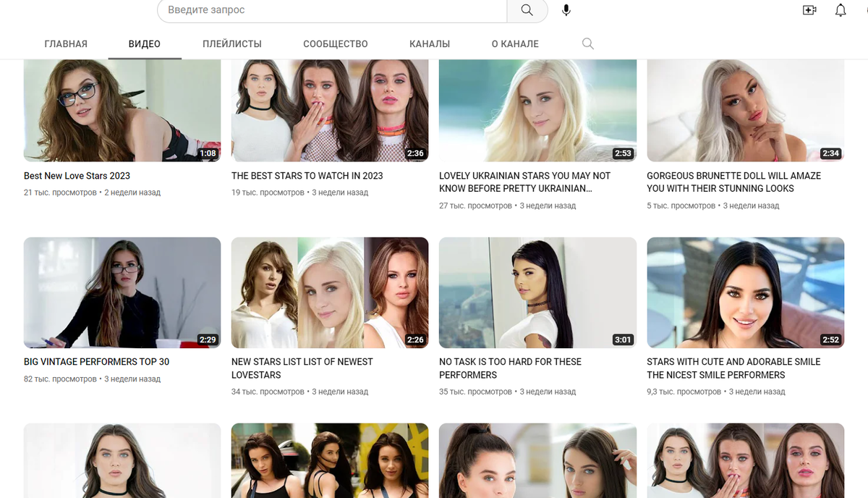The image size is (868, 498).
Task: Open BIG VINTAGE PERFORMERS TOP 30 title
Action: coord(96,362)
